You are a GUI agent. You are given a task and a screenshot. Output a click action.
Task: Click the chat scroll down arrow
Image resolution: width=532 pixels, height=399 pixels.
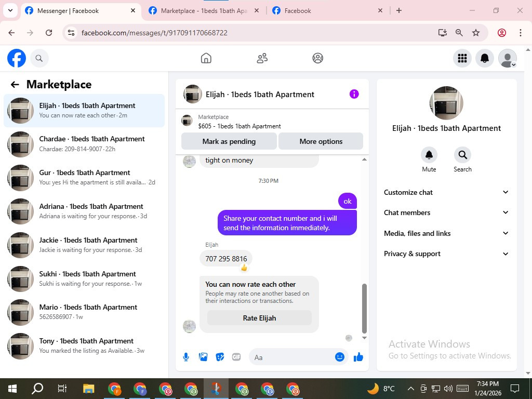[364, 338]
